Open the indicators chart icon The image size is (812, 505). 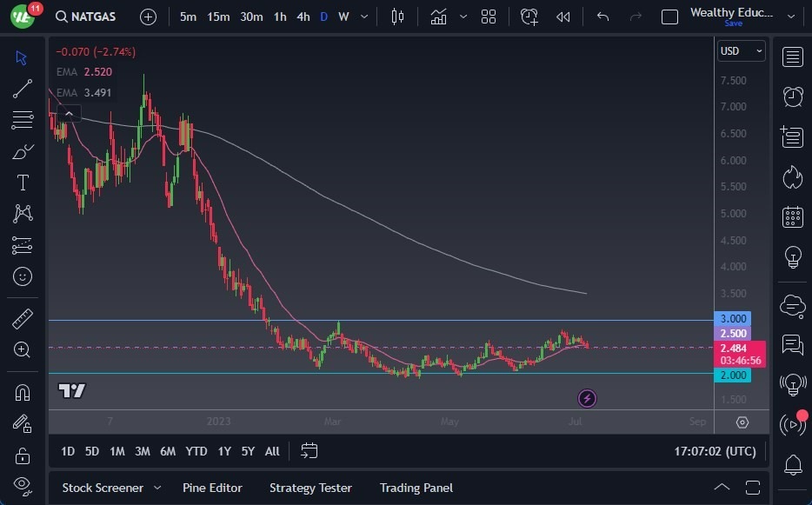click(438, 17)
